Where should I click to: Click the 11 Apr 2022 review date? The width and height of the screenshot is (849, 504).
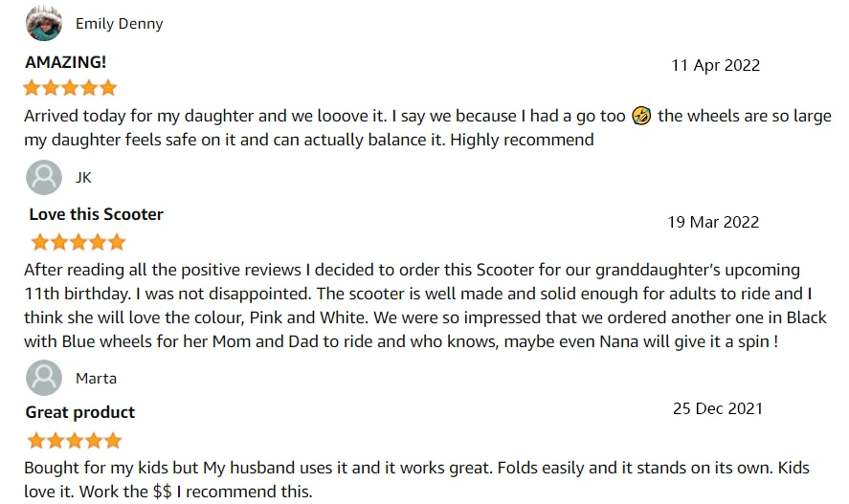click(715, 66)
